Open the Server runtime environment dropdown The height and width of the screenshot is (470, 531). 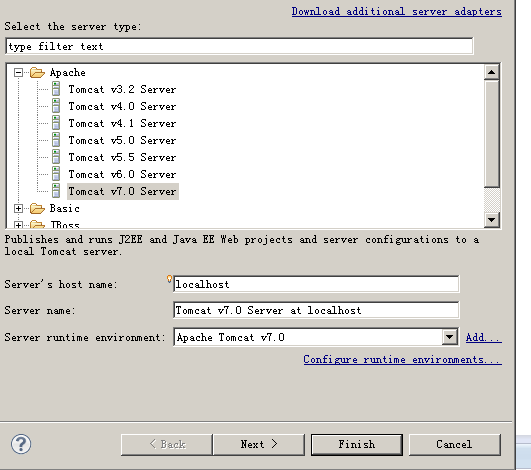pyautogui.click(x=450, y=337)
